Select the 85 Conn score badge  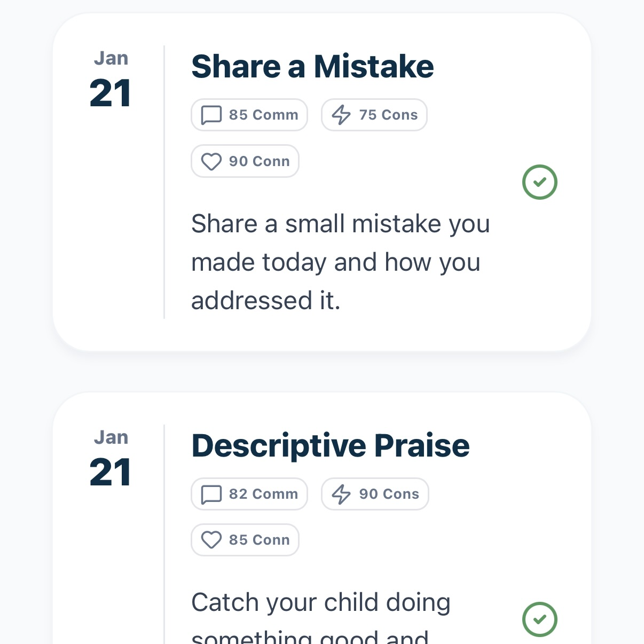pyautogui.click(x=245, y=540)
